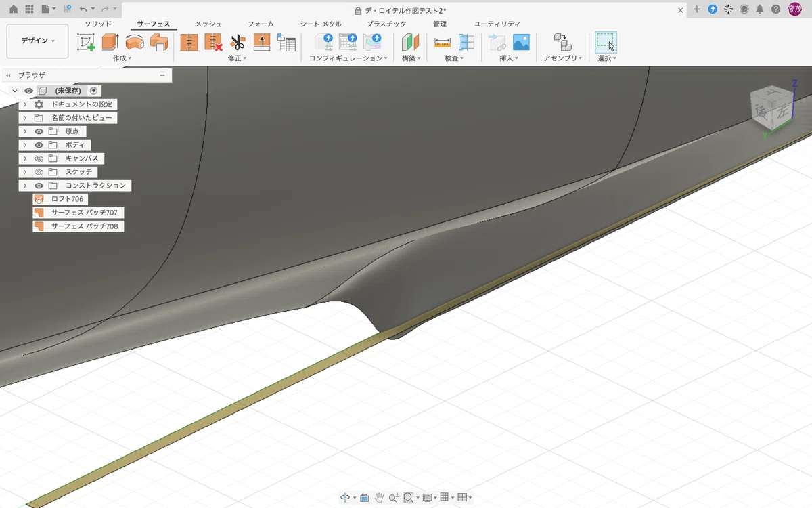Toggle visibility of 原点 folder
Viewport: 812px width, 508px height.
pos(39,131)
